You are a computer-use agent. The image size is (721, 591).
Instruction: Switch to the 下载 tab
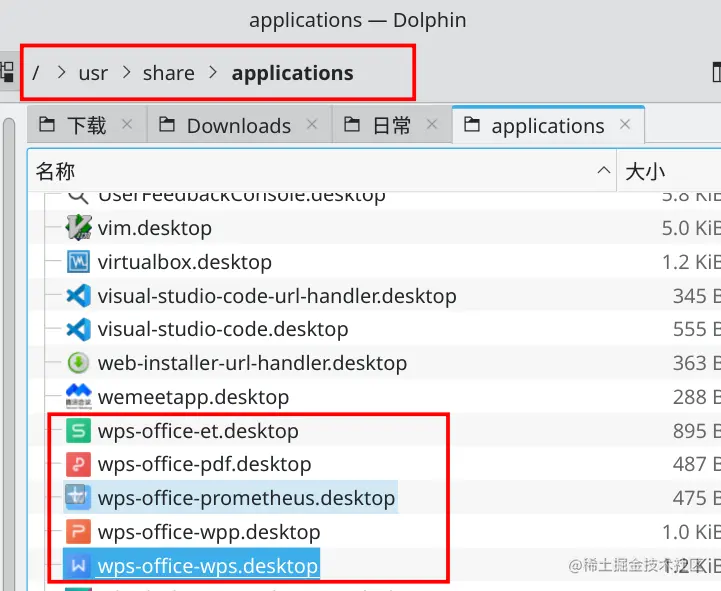click(86, 126)
